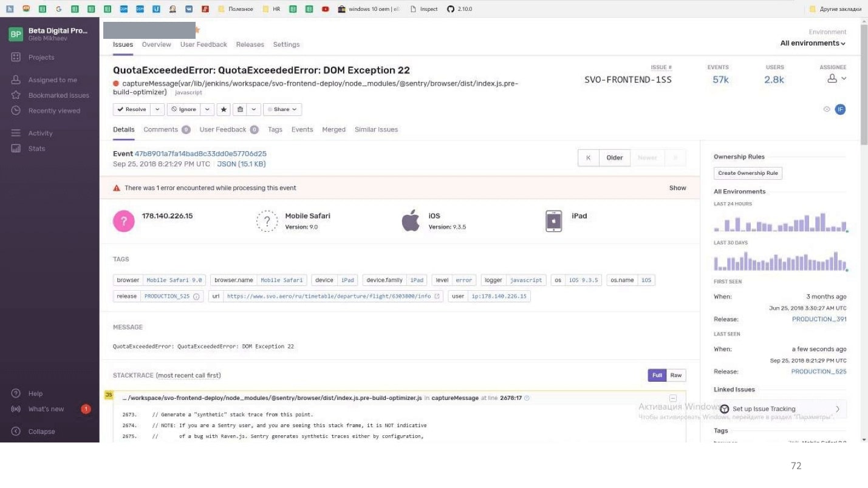Viewport: 868px width, 488px height.
Task: Click the VK bookmark icon
Action: click(x=189, y=9)
